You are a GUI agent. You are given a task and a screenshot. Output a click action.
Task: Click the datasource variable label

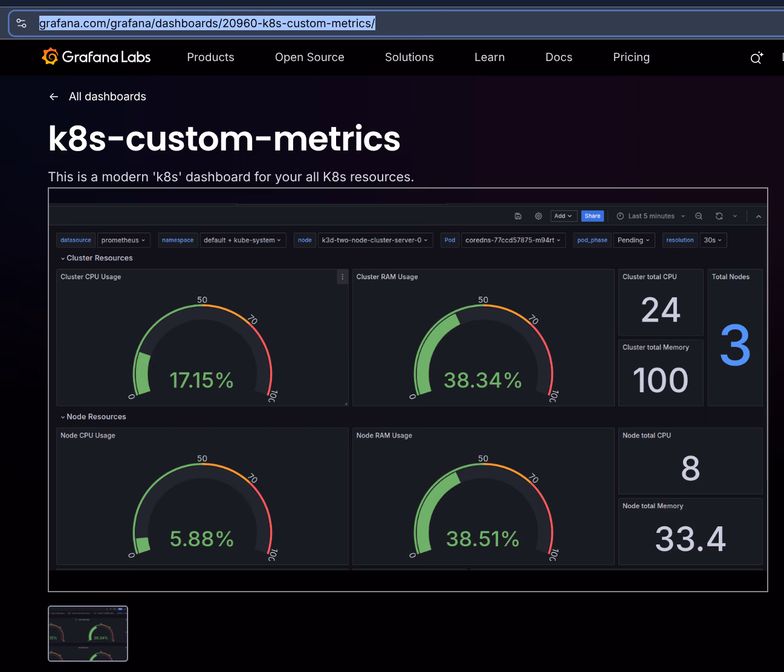coord(75,240)
